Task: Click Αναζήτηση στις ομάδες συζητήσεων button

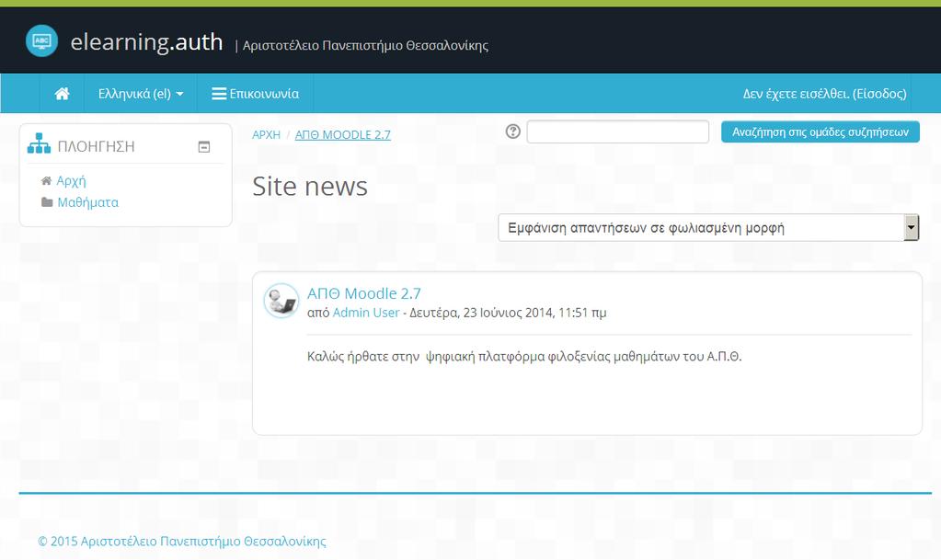Action: [x=821, y=132]
